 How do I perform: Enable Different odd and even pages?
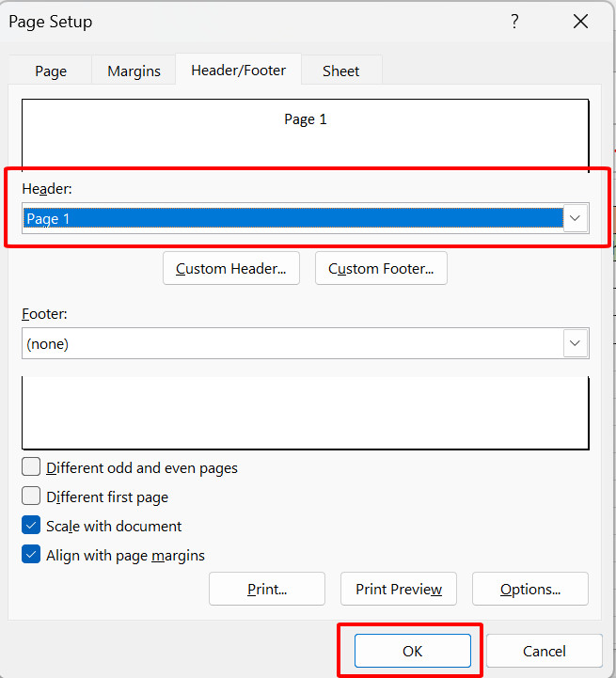pos(31,467)
